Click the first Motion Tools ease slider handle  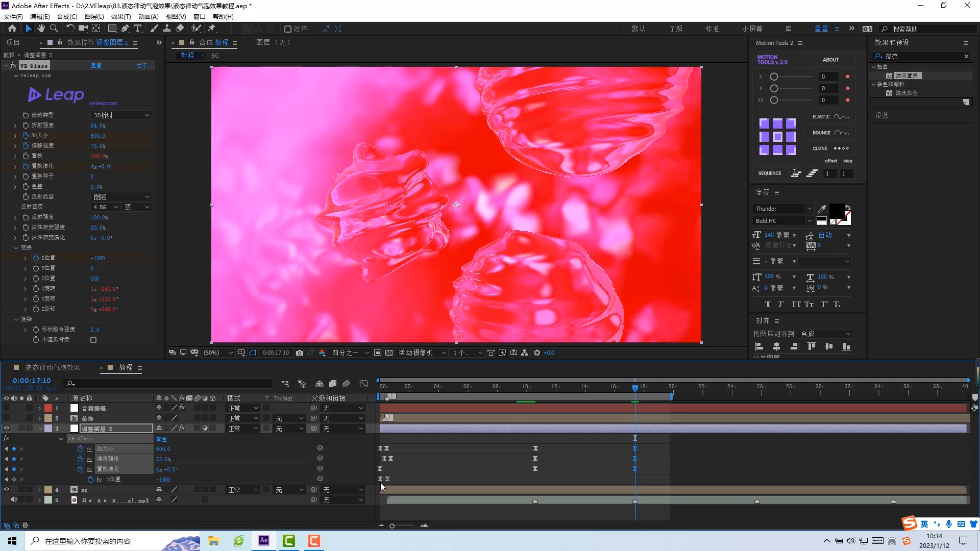click(x=774, y=77)
